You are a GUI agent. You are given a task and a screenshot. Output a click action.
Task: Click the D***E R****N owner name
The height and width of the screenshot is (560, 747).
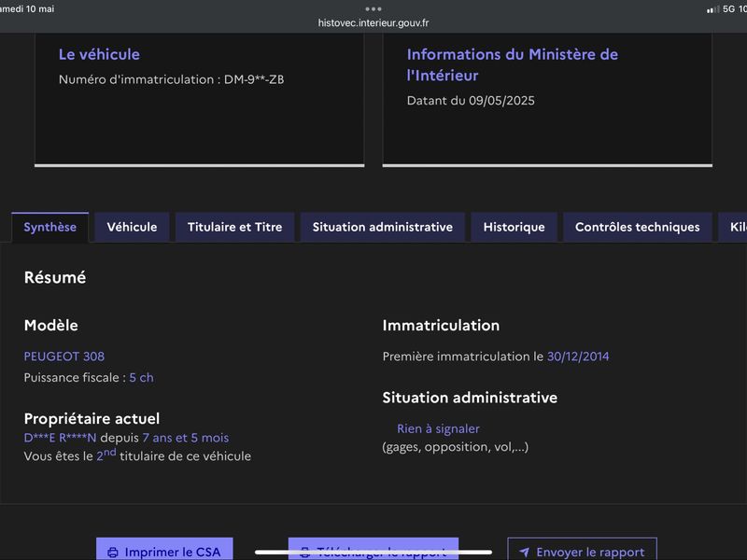tap(60, 438)
